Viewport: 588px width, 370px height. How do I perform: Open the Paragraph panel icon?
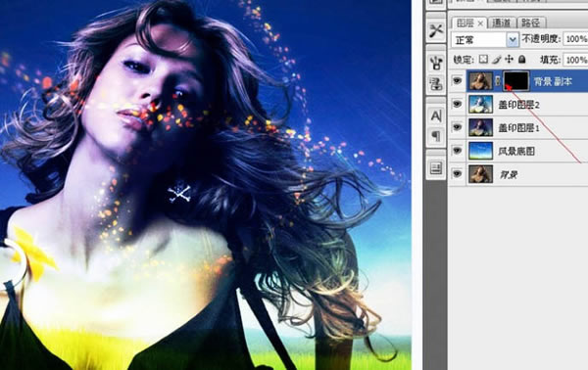coord(436,136)
